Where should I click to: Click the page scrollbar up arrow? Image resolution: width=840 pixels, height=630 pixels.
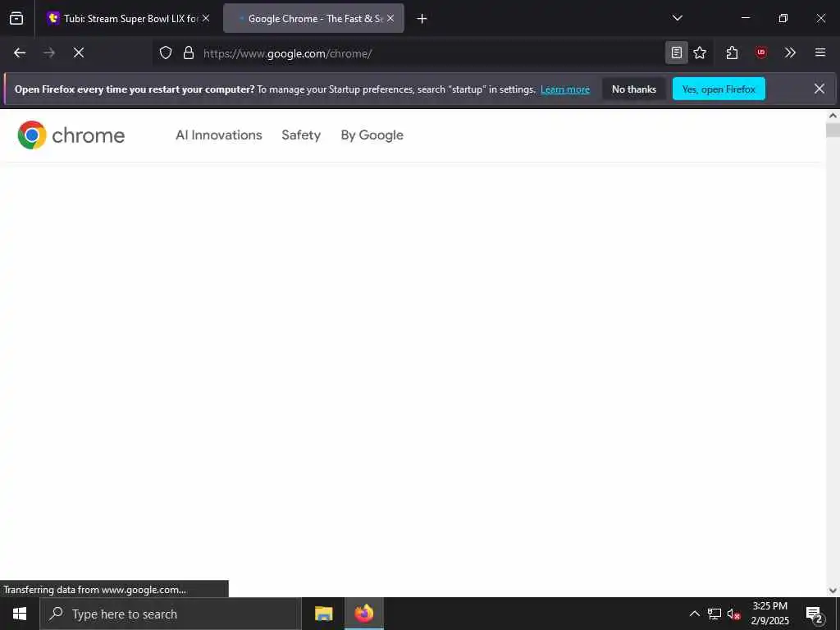pos(833,115)
